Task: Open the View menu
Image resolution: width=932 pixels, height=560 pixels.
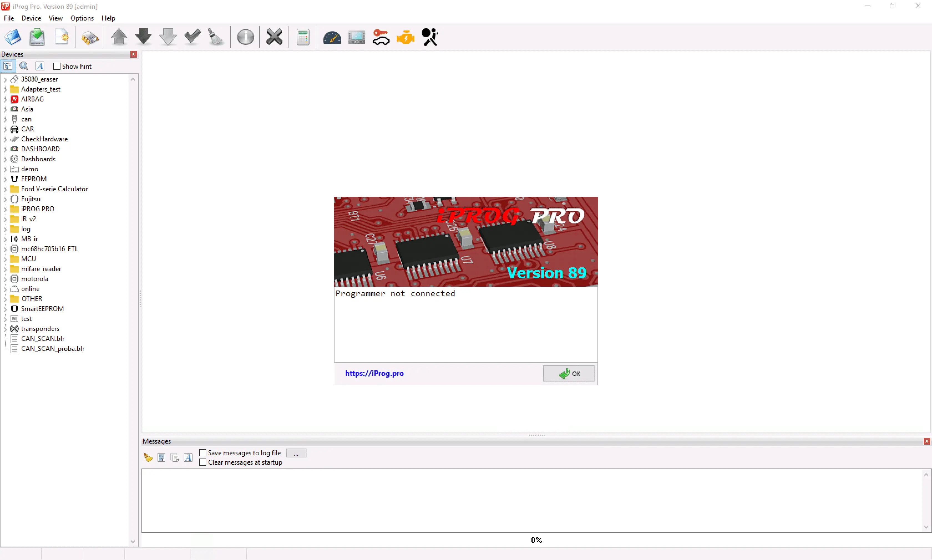Action: 55,18
